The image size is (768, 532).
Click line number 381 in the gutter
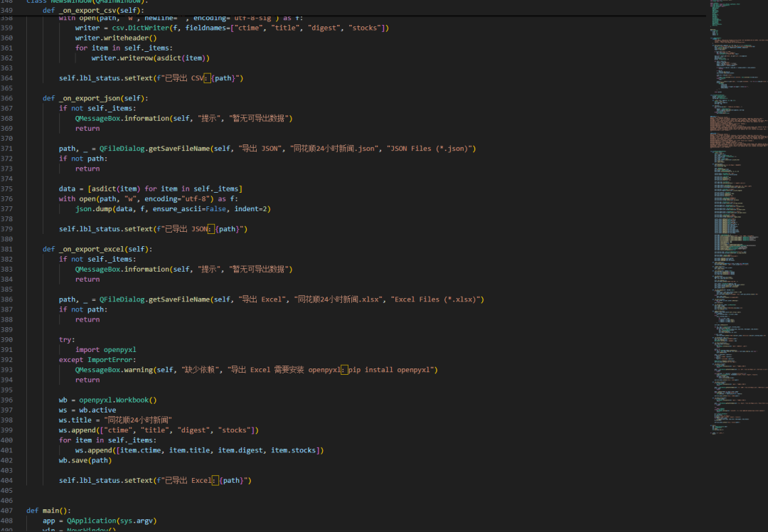(x=8, y=249)
